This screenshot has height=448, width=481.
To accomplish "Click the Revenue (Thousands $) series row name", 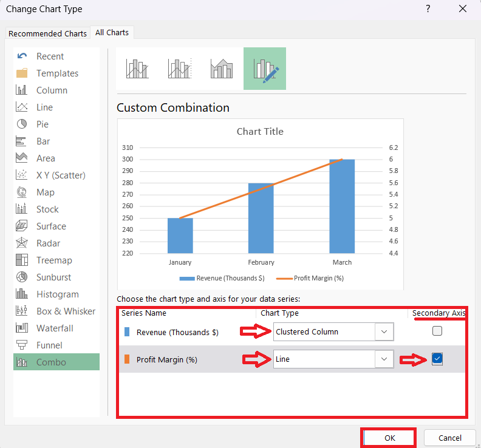I will pyautogui.click(x=177, y=333).
